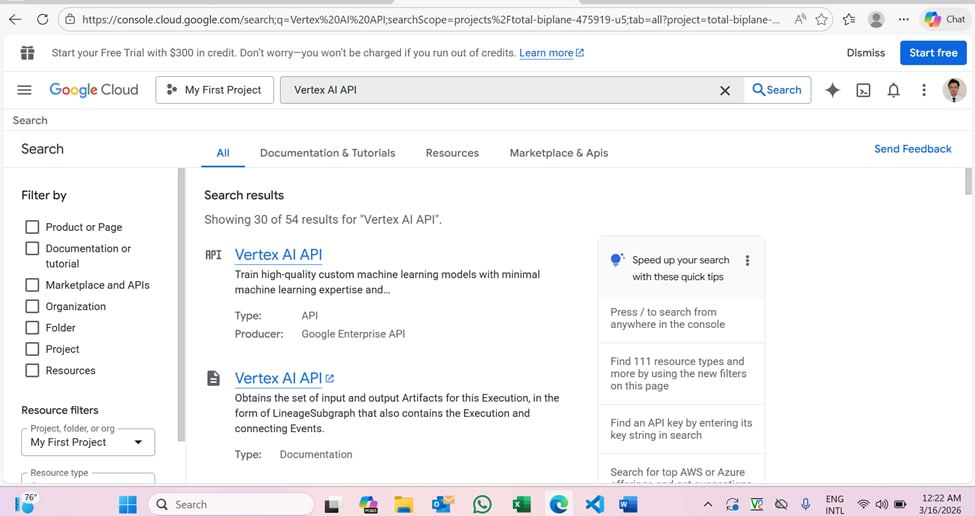The height and width of the screenshot is (516, 975).
Task: Open the taskbar clock and date
Action: point(941,504)
